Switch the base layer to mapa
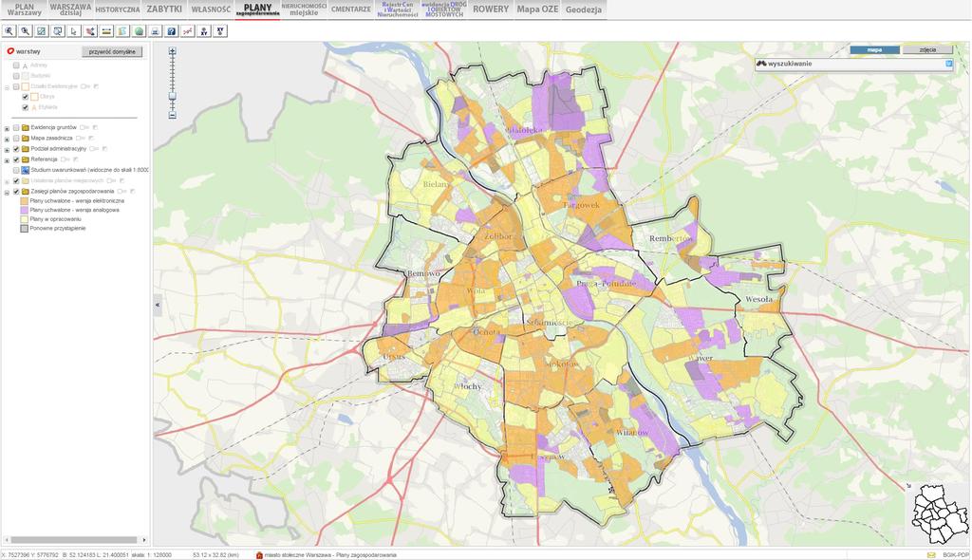 874,49
